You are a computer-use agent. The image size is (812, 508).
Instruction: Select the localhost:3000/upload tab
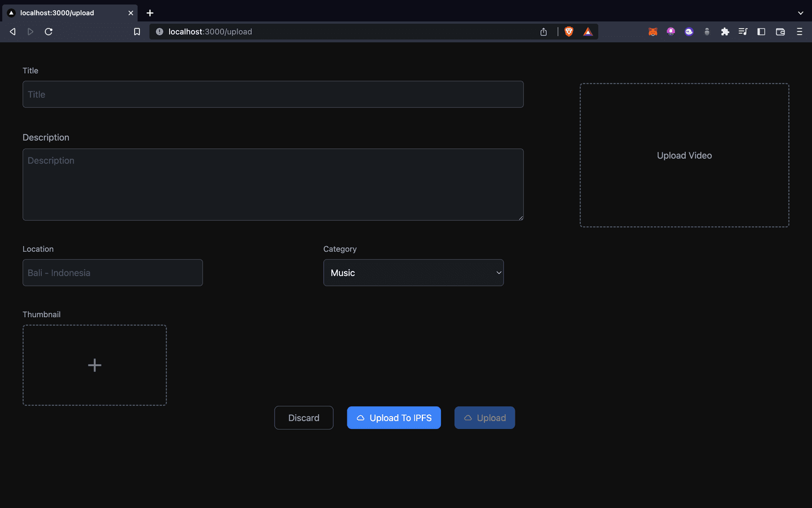(x=69, y=12)
